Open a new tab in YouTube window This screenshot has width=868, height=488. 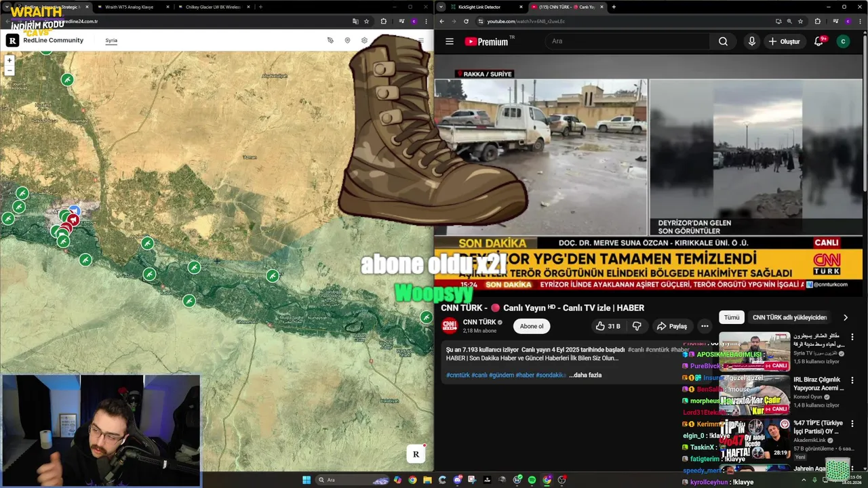(614, 7)
